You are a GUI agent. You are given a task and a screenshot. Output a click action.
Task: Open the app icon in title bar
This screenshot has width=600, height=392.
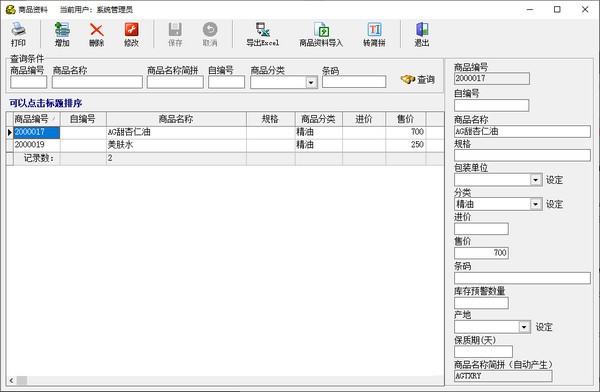10,9
